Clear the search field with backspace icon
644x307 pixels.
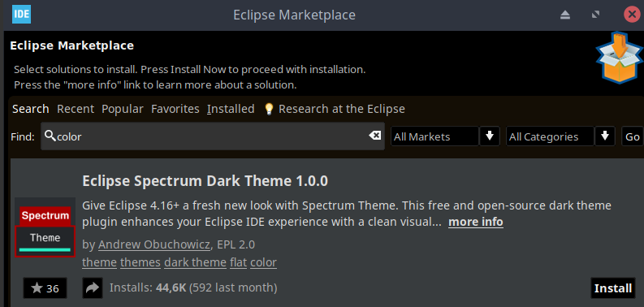coord(374,135)
